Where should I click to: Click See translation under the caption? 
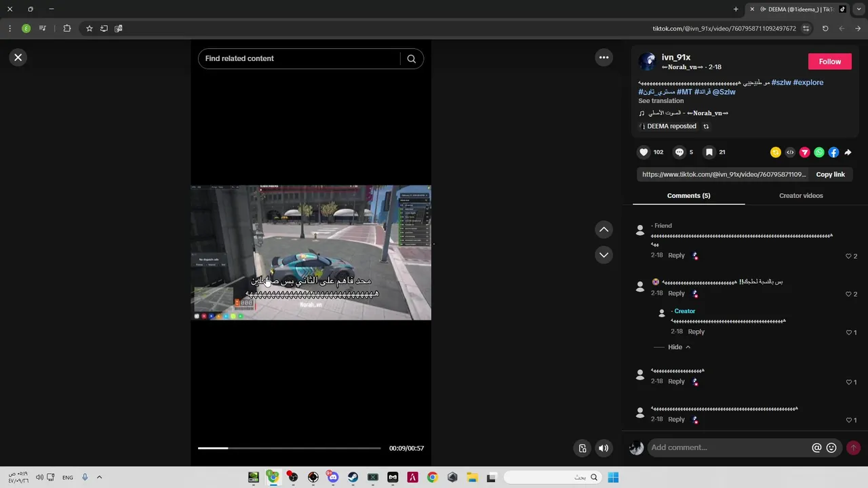[660, 101]
